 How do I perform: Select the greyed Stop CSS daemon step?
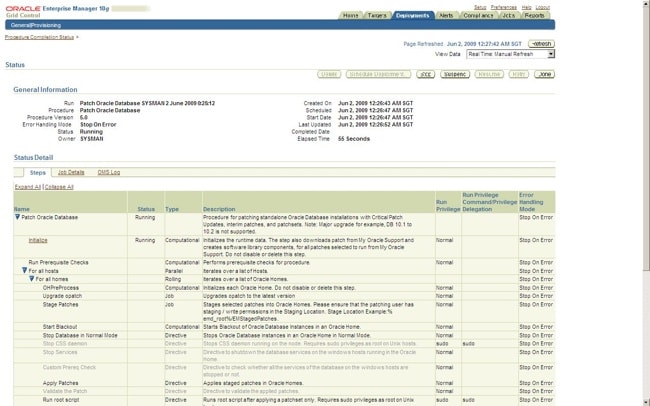(65, 343)
